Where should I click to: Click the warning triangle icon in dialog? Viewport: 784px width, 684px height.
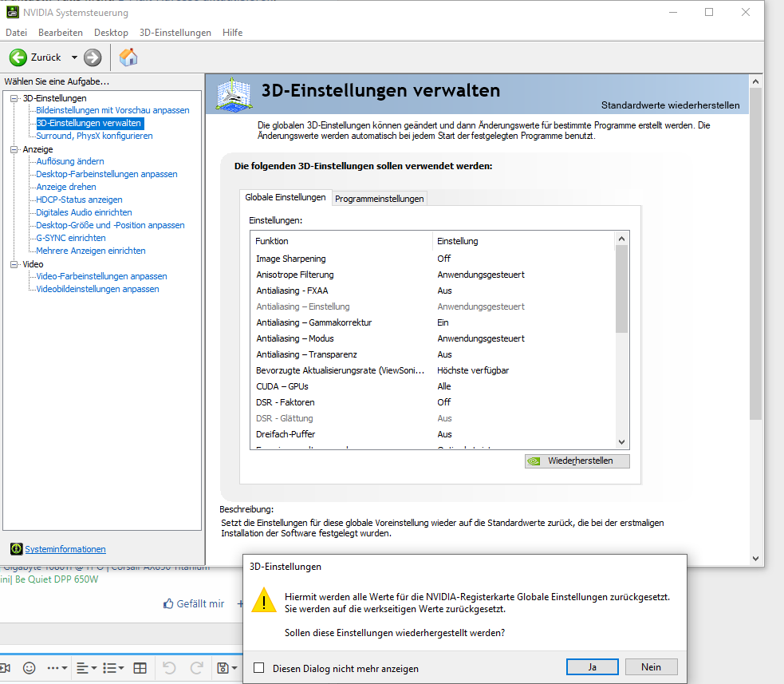point(263,600)
